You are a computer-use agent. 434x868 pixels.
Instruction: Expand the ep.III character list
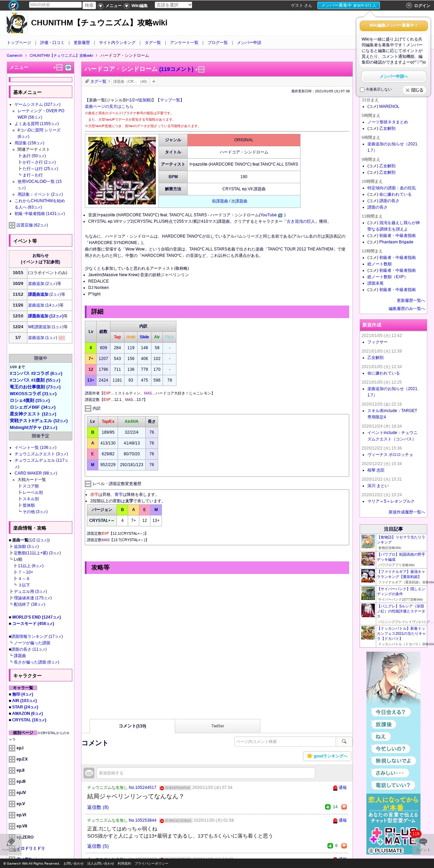12,781
